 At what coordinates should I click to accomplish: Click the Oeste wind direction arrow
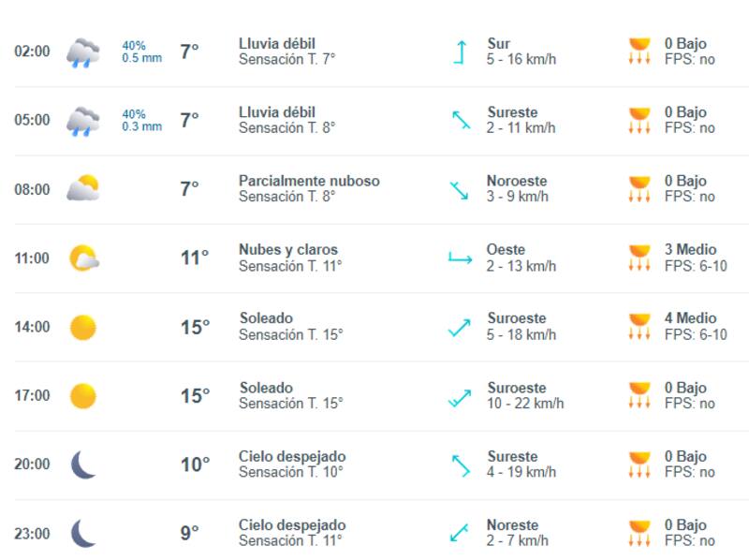pyautogui.click(x=460, y=258)
